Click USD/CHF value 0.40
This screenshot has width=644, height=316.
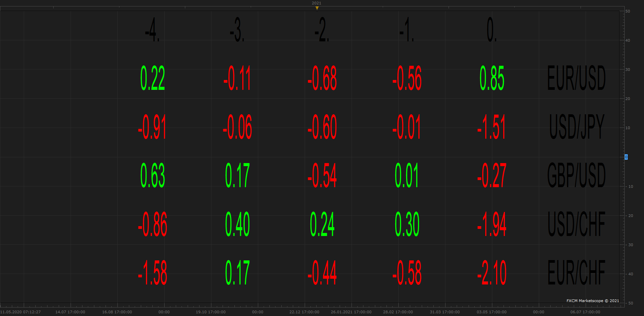point(238,224)
